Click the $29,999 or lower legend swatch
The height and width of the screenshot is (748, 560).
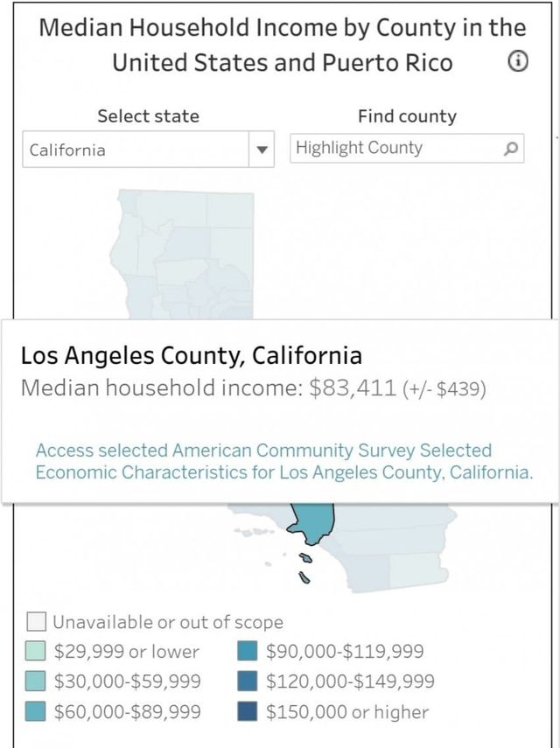tap(36, 652)
